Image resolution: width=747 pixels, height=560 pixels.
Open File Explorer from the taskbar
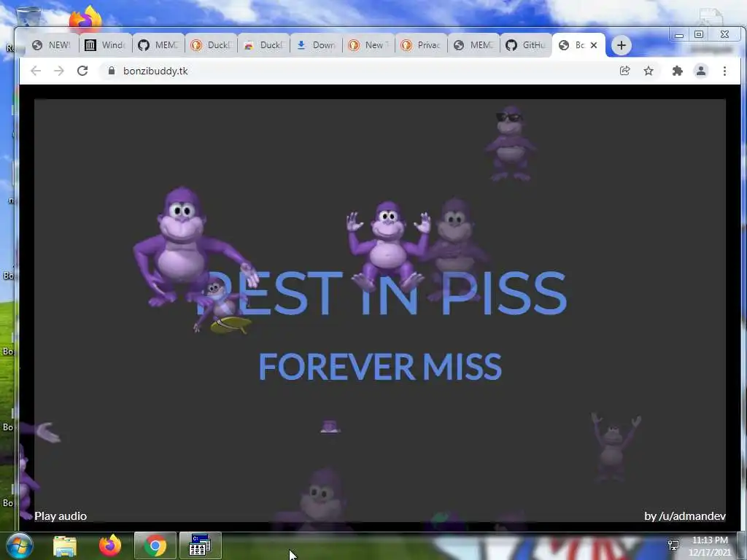(x=65, y=546)
